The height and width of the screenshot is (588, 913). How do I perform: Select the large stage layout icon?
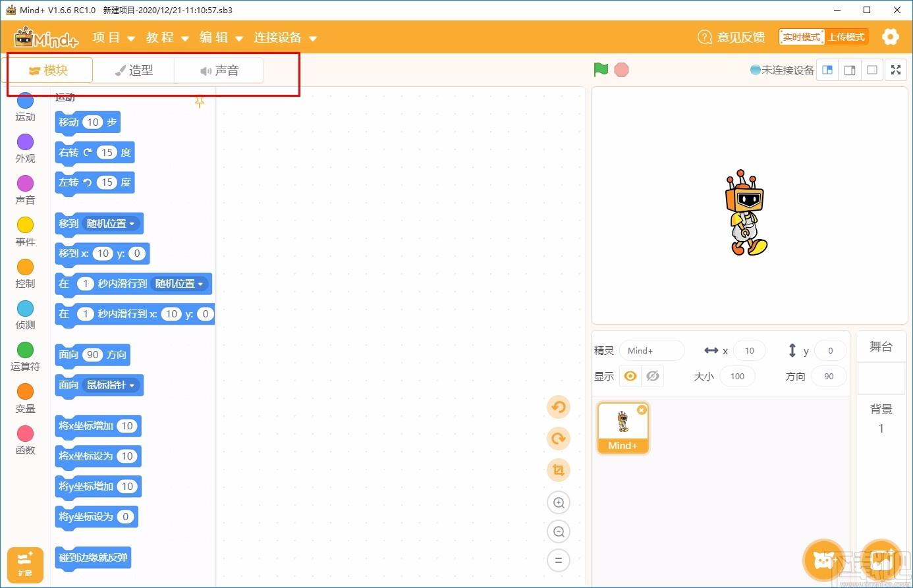(850, 70)
